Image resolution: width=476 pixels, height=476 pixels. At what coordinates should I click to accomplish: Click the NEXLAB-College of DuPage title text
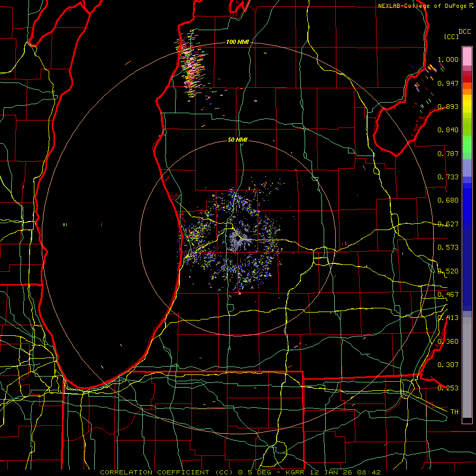click(423, 6)
